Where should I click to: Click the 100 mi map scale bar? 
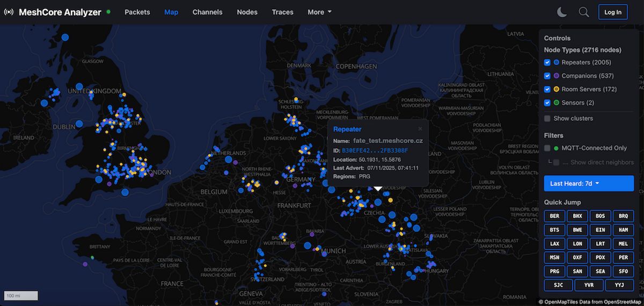click(21, 295)
